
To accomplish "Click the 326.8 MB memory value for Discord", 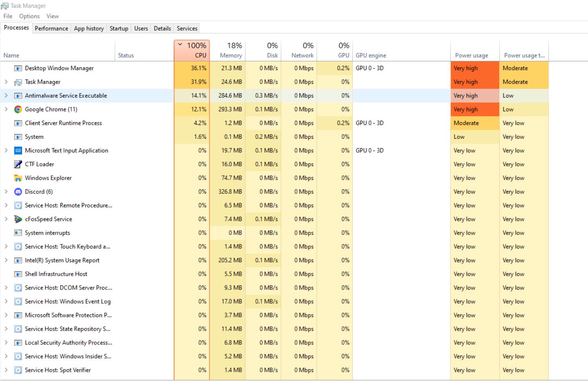I will point(230,192).
